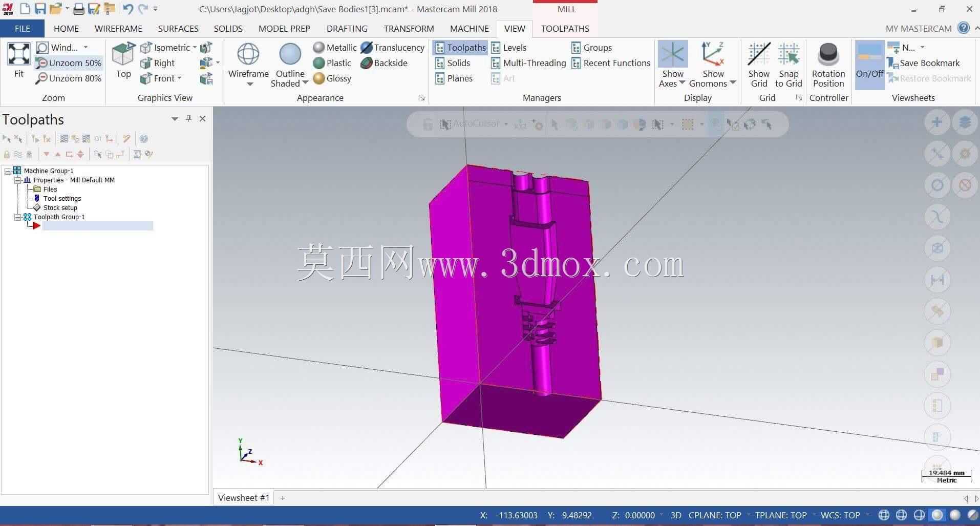This screenshot has height=526, width=980.
Task: Expand Wireframe dropdown arrow
Action: click(x=249, y=84)
